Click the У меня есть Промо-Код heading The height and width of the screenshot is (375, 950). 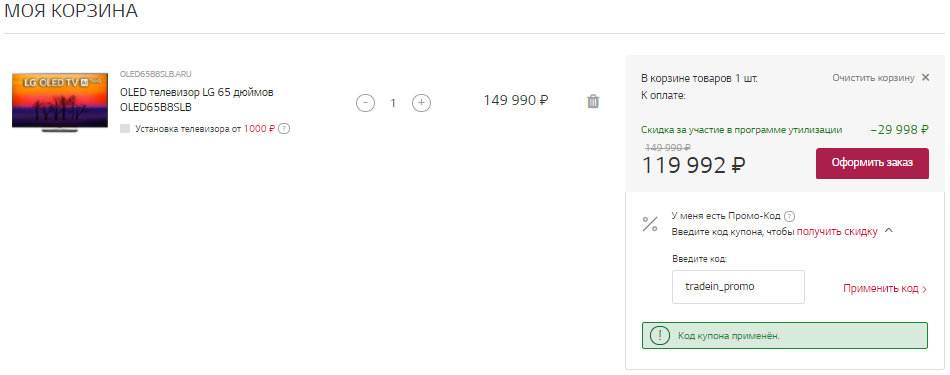pyautogui.click(x=726, y=216)
